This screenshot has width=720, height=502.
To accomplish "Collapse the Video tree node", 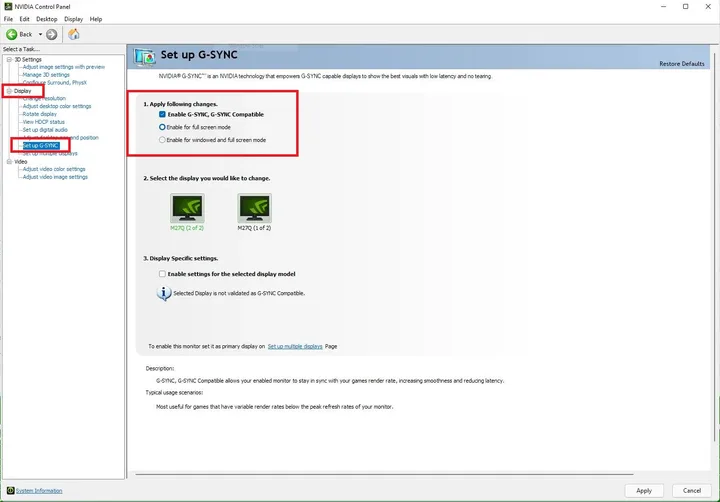I will [7, 161].
